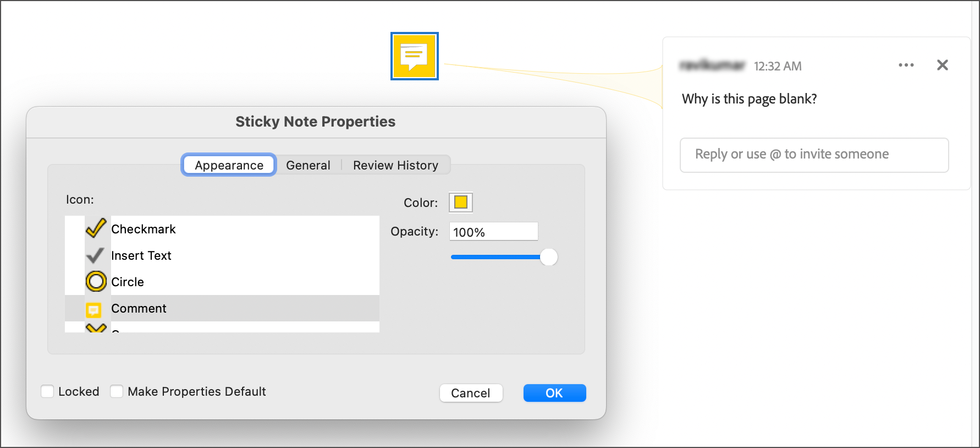This screenshot has height=448, width=980.
Task: Click the Opacity 100% text field
Action: click(x=493, y=232)
